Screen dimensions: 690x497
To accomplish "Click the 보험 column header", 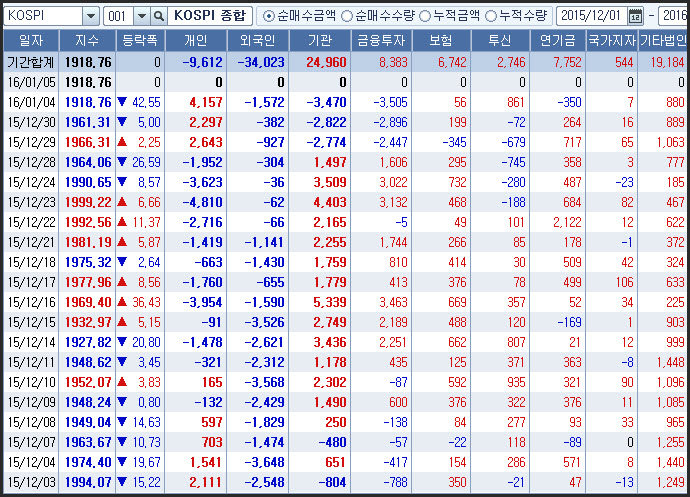I will click(x=441, y=40).
